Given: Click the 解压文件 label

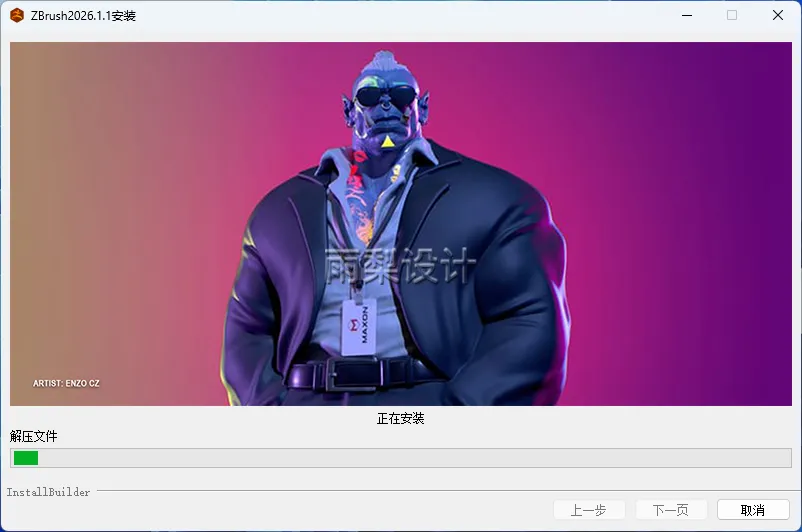Looking at the screenshot, I should coord(33,436).
